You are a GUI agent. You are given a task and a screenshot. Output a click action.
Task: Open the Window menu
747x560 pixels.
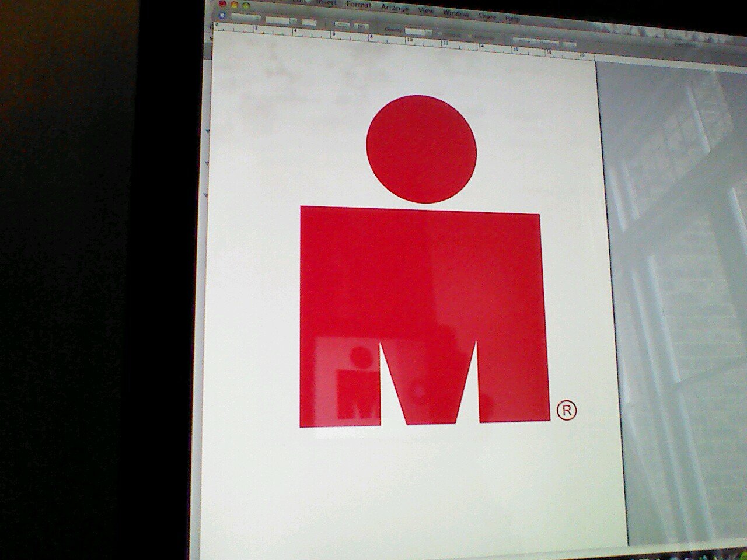click(x=456, y=13)
